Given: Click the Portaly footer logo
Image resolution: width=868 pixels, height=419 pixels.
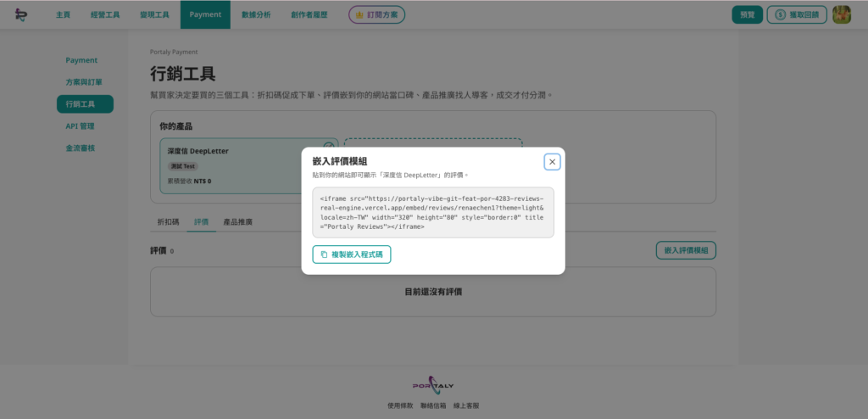Looking at the screenshot, I should 433,385.
